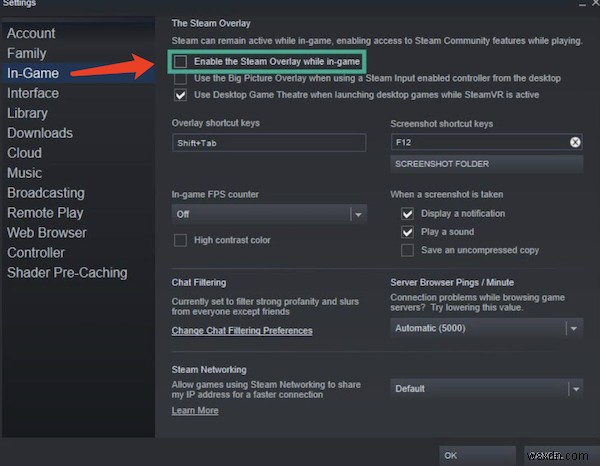Open the In-game FPS counter dropdown

coord(269,214)
